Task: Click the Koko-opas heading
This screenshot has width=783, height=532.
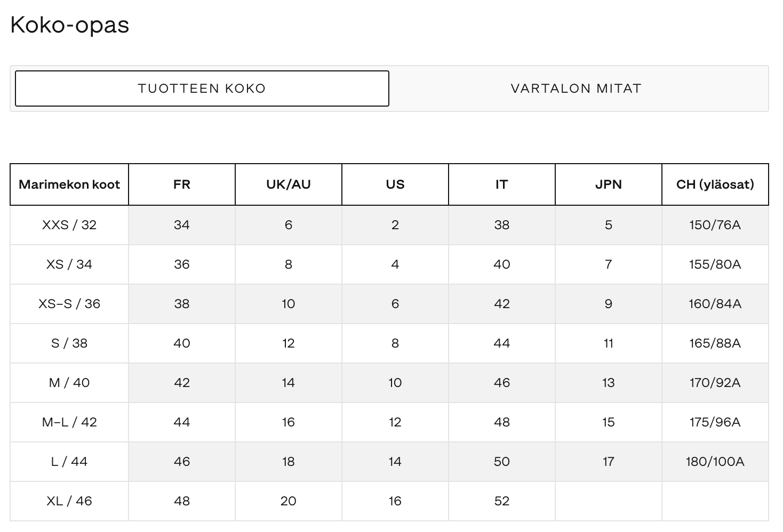Action: [70, 25]
